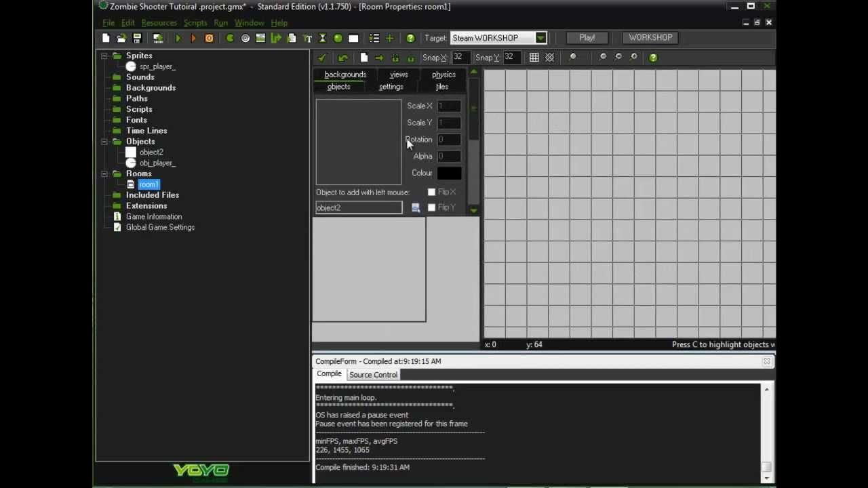
Task: Create a background with the picture icon
Action: (x=260, y=39)
